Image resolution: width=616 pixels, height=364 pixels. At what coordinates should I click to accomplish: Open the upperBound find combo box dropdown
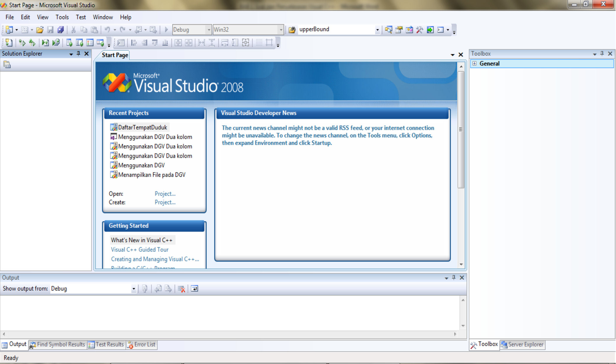[x=377, y=30]
